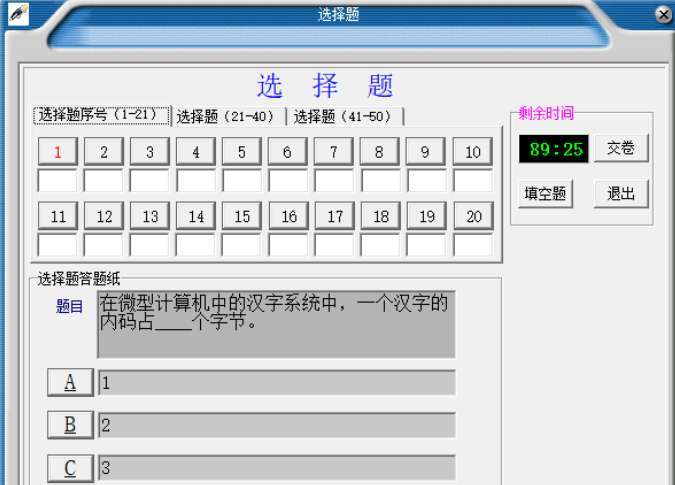Click answer box under question 18
Image resolution: width=675 pixels, height=485 pixels.
click(380, 245)
